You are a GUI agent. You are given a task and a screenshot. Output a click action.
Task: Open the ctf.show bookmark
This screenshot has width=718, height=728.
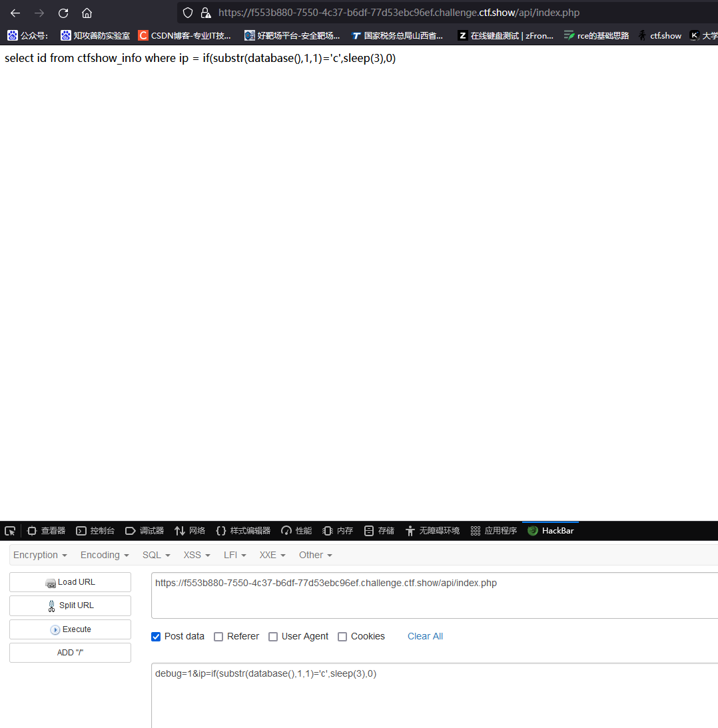(660, 36)
